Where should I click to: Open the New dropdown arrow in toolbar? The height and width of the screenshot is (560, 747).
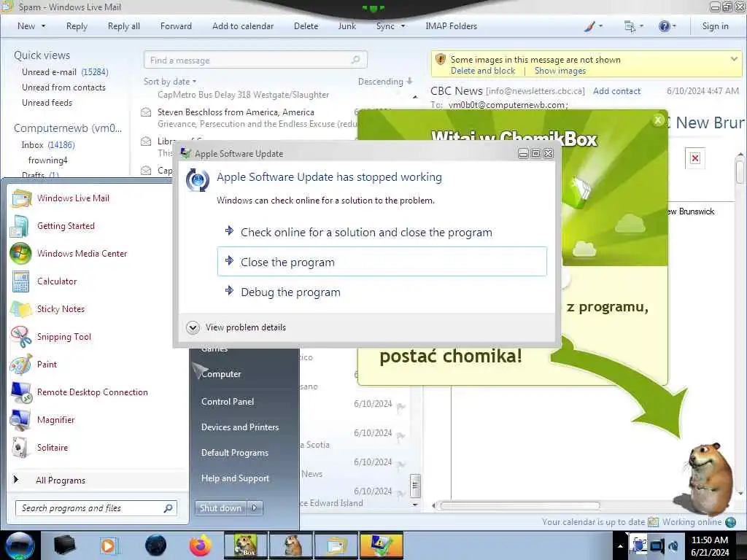pos(43,26)
